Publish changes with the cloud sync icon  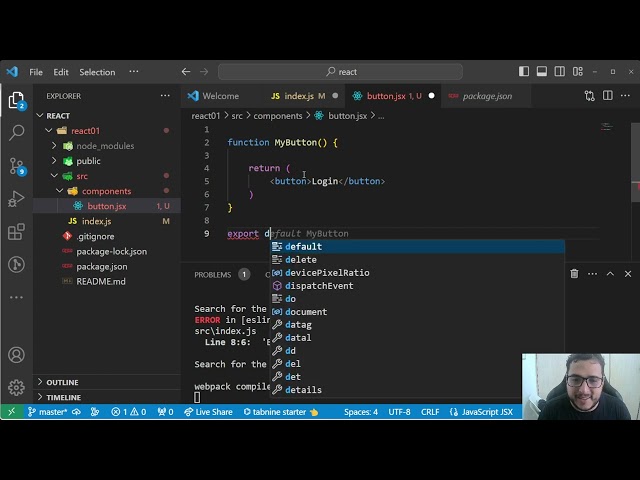coord(76,412)
